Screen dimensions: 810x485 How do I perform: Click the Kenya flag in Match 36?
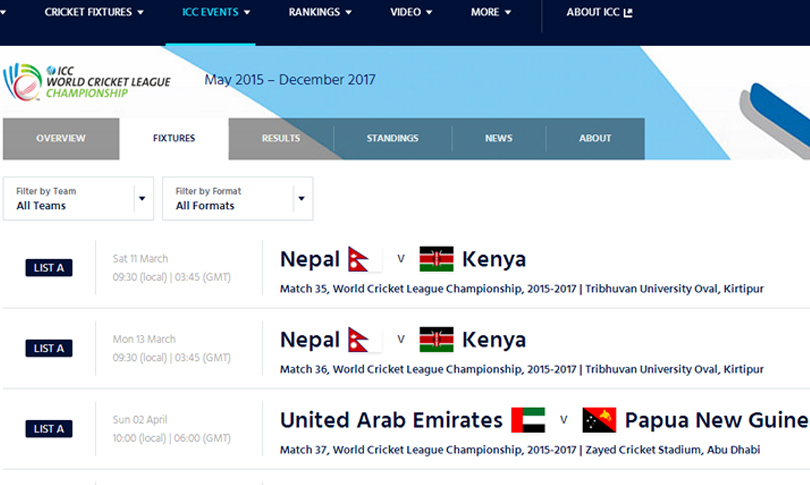[437, 339]
